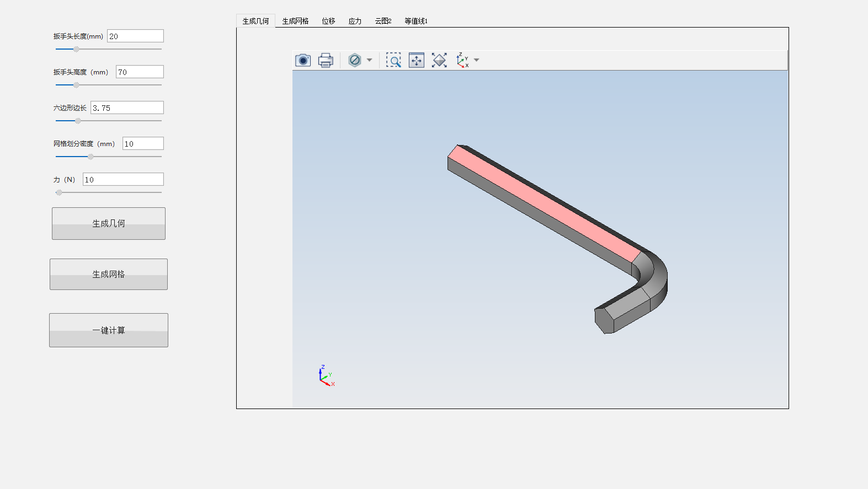Open the view orientation dropdown arrow
868x489 pixels.
point(477,60)
